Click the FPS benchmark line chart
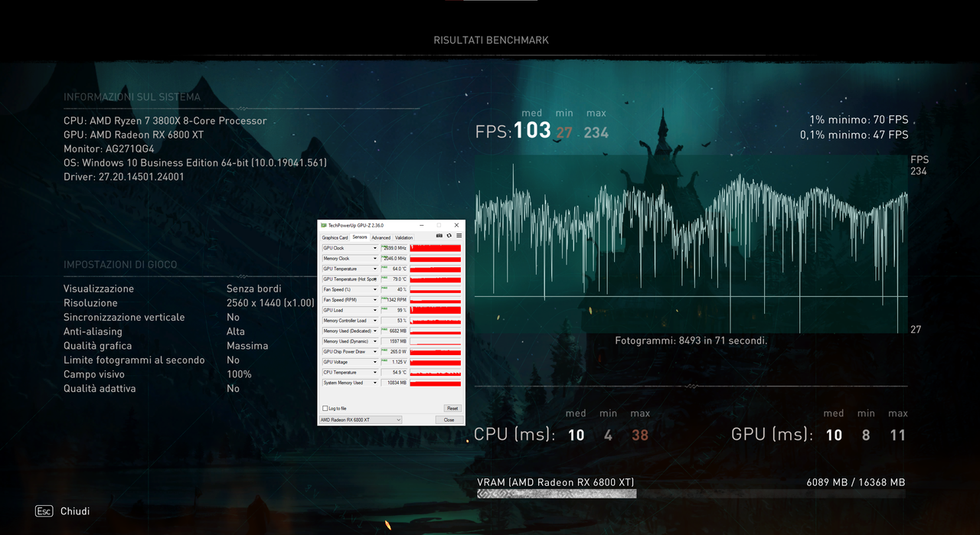980x535 pixels. point(691,243)
